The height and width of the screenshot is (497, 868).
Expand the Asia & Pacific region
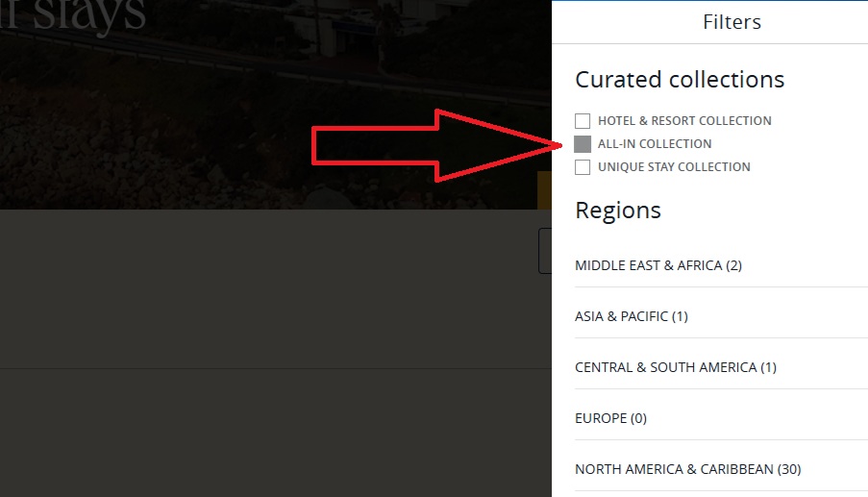coord(721,316)
